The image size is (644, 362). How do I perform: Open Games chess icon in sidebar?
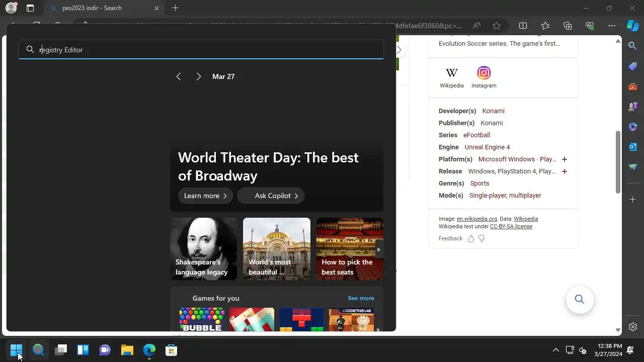[x=633, y=107]
